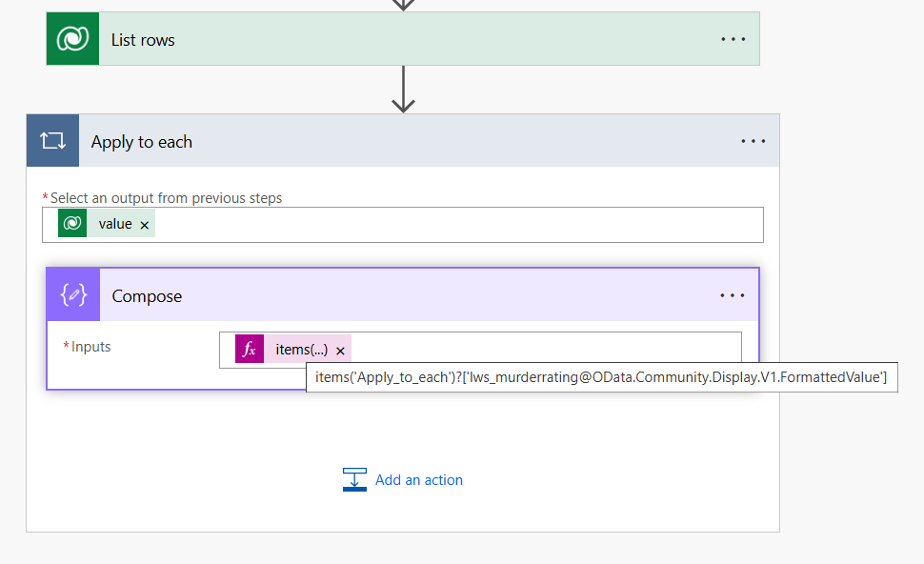This screenshot has width=924, height=564.
Task: Click the arrow between List rows and Apply to each
Action: (403, 89)
